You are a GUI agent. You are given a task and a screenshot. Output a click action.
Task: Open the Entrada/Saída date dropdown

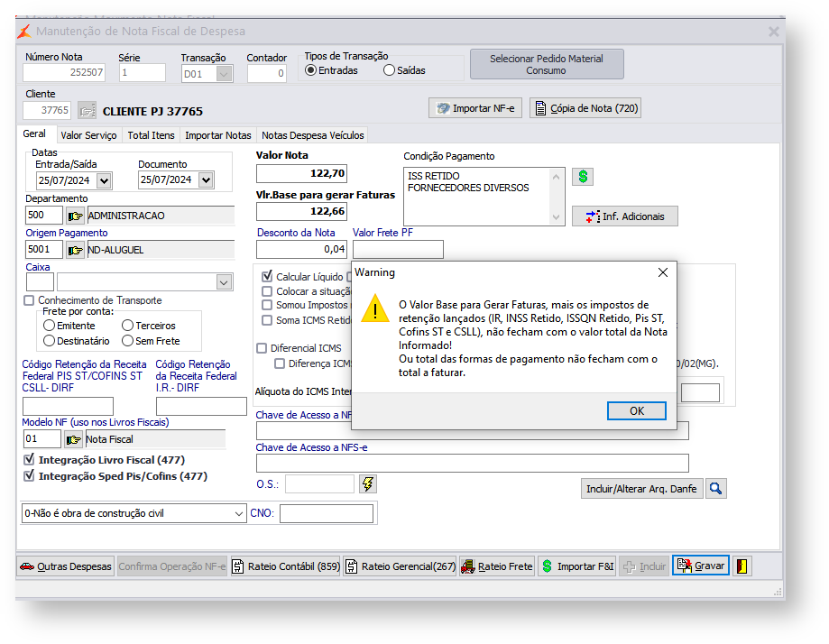click(104, 180)
